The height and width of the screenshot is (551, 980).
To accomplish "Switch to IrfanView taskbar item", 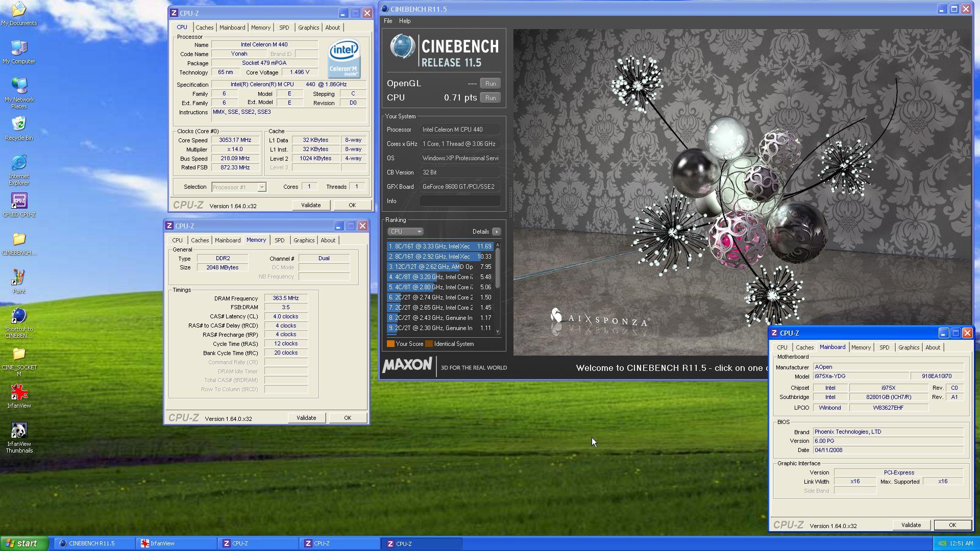I will tap(177, 543).
